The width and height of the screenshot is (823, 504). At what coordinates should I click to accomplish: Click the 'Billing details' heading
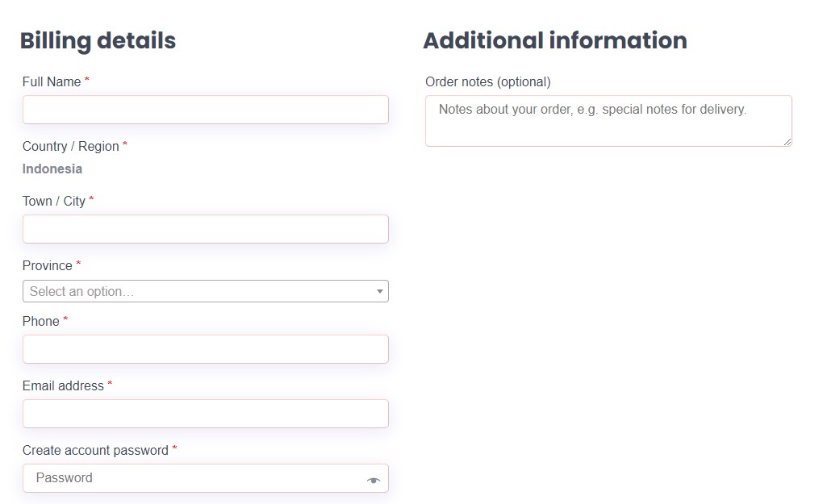pos(98,41)
